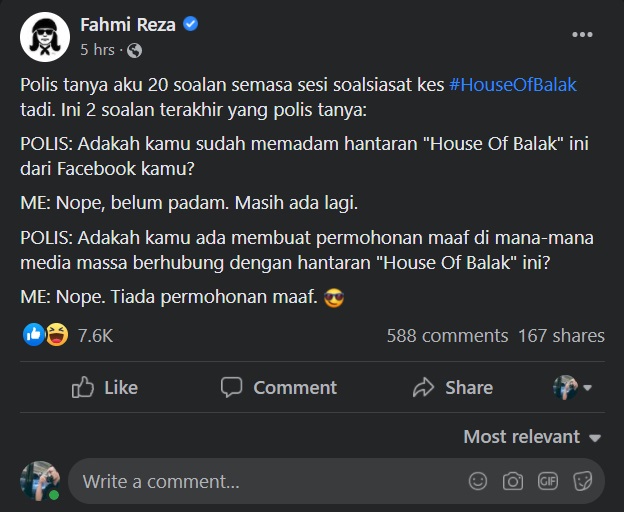Open the sticker picker in comment box
624x512 pixels.
coord(582,481)
